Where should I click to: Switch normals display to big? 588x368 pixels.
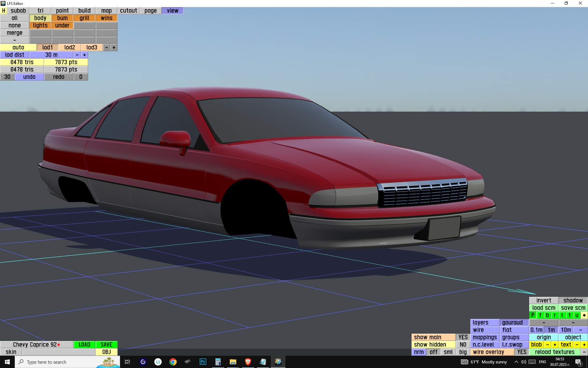click(463, 352)
